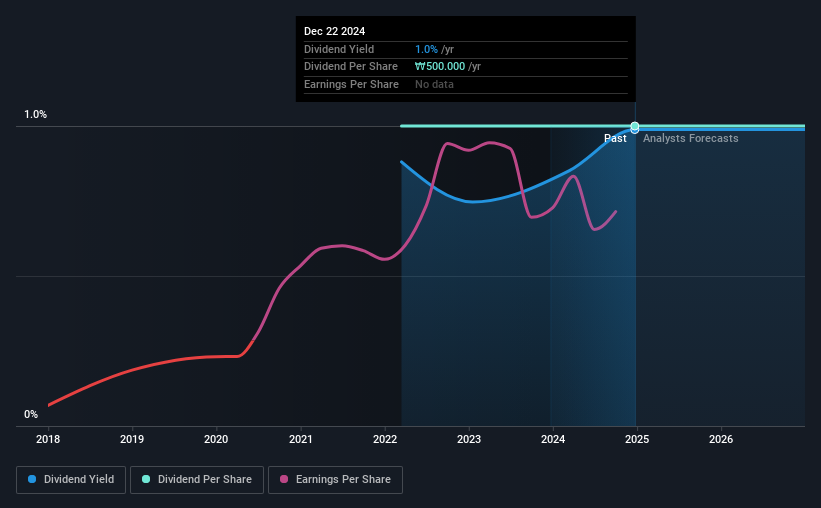This screenshot has width=821, height=508.
Task: Click the 1.0% y-axis label
Action: 36,114
